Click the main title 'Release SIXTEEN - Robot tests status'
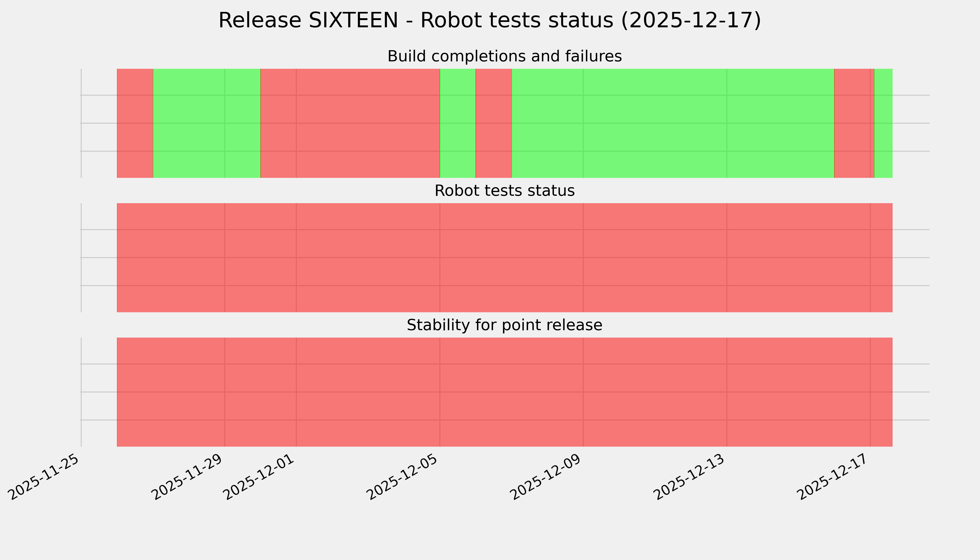The height and width of the screenshot is (560, 980). [489, 20]
